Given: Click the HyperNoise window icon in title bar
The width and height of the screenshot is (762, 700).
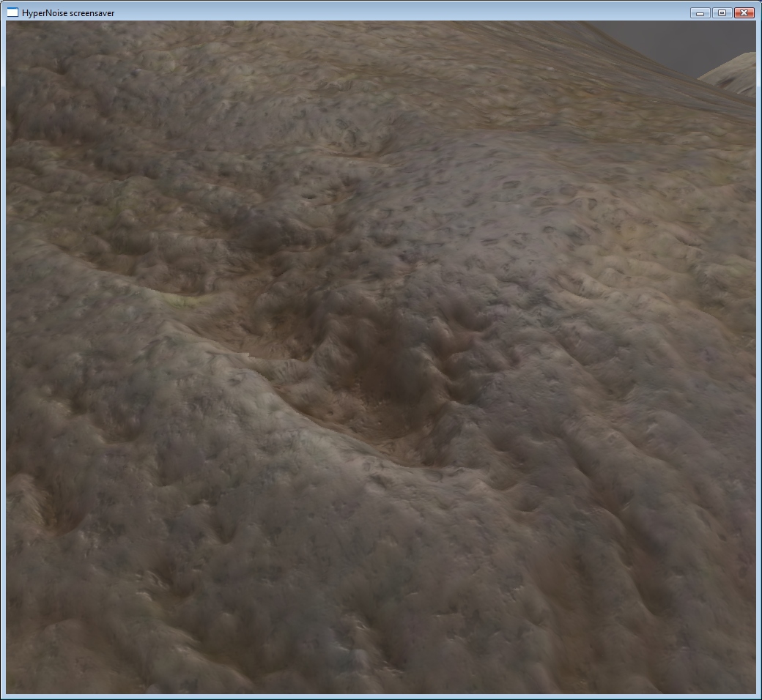Looking at the screenshot, I should click(x=12, y=12).
